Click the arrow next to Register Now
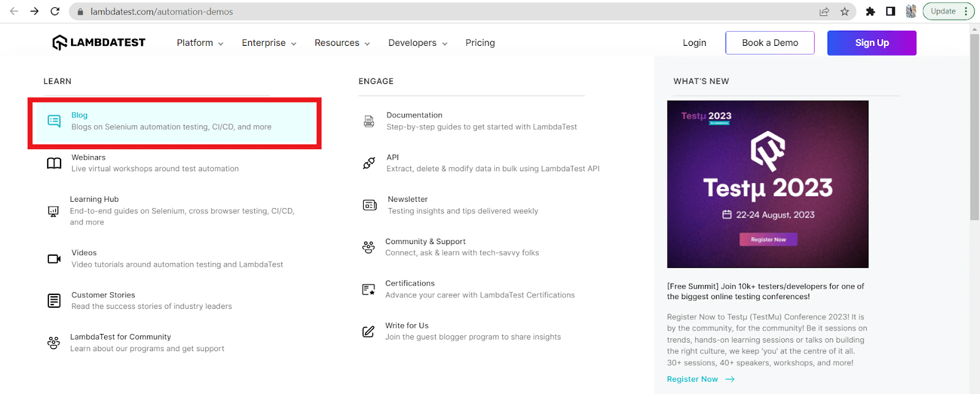Image resolution: width=980 pixels, height=394 pixels. click(x=730, y=379)
